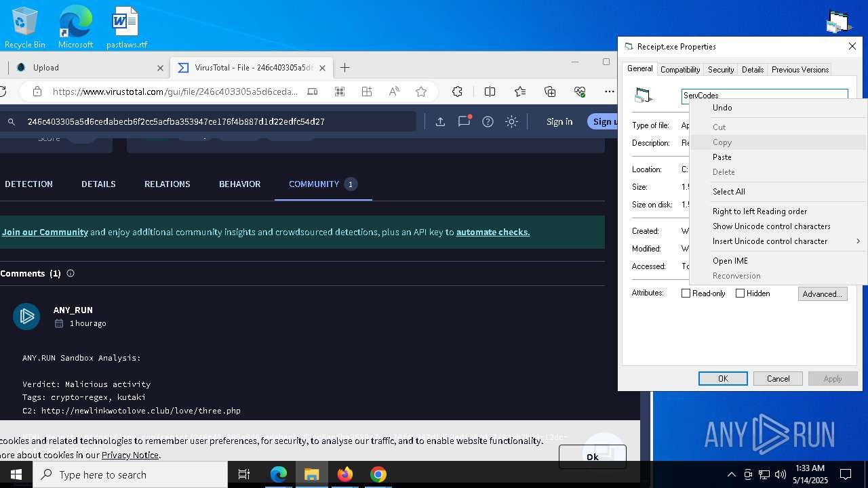Cancel the Receipt.exe Properties dialog
The height and width of the screenshot is (488, 868).
(x=778, y=379)
